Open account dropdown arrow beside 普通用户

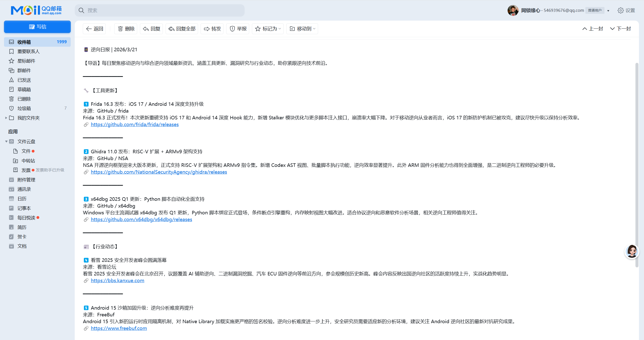608,11
